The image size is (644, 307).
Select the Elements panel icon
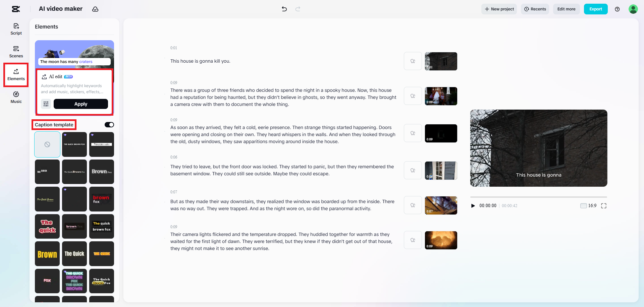coord(16,74)
